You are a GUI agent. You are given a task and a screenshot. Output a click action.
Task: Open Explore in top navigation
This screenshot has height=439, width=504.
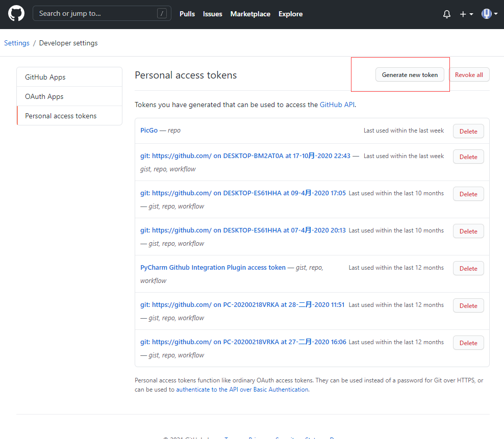click(x=290, y=14)
